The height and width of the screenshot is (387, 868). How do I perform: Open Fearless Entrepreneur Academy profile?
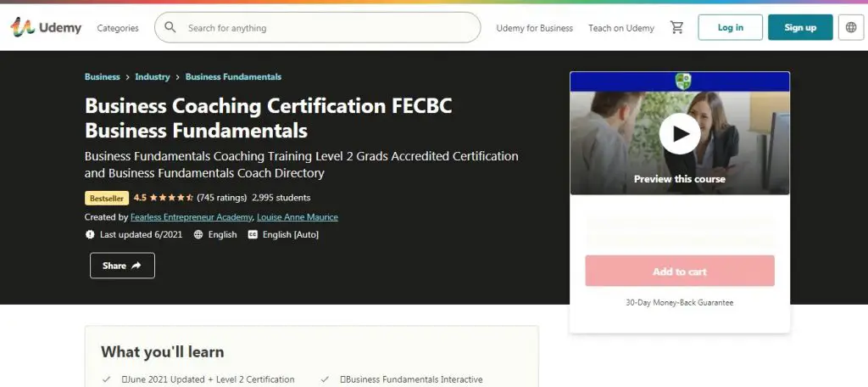pos(192,217)
